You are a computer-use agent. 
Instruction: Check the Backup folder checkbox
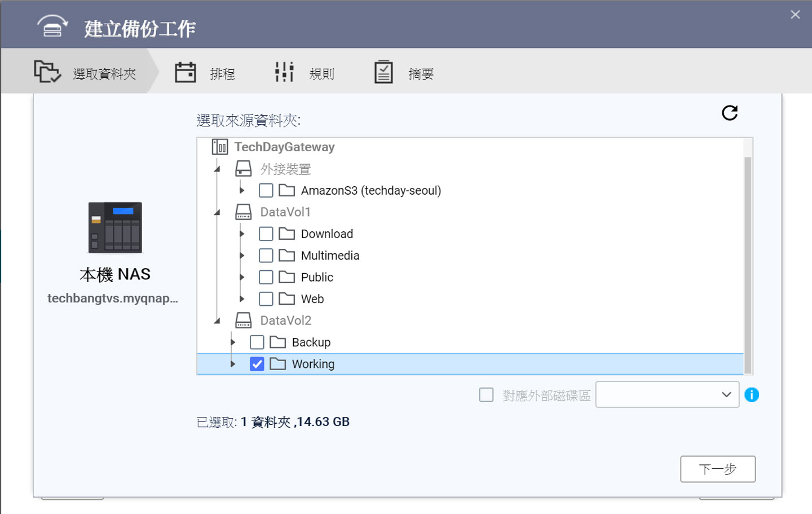tap(257, 342)
